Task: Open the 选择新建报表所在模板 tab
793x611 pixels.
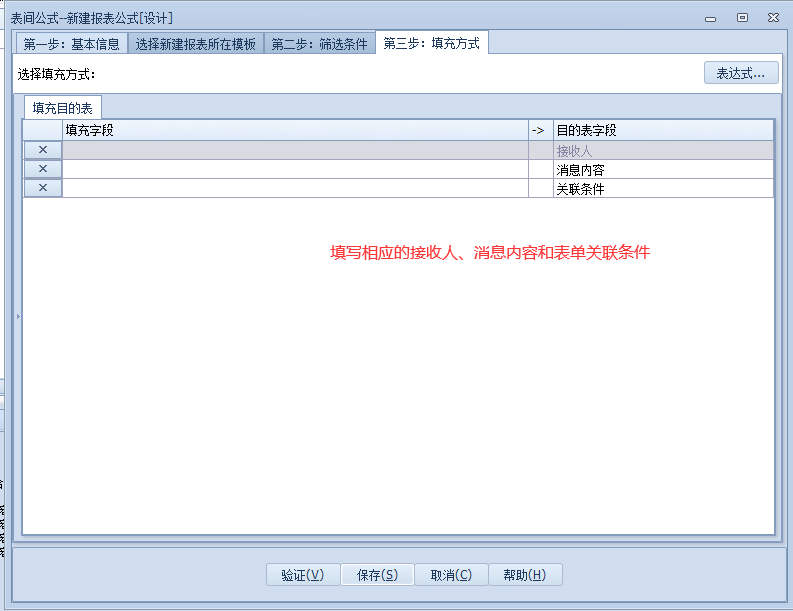Action: pyautogui.click(x=196, y=44)
